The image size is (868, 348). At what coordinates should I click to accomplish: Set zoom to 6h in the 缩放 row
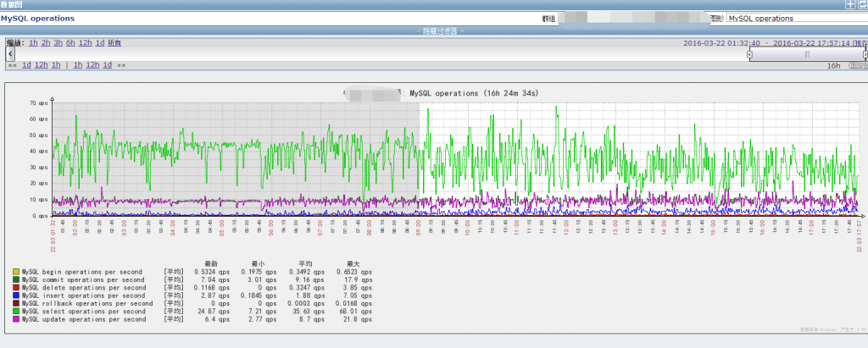pos(70,42)
